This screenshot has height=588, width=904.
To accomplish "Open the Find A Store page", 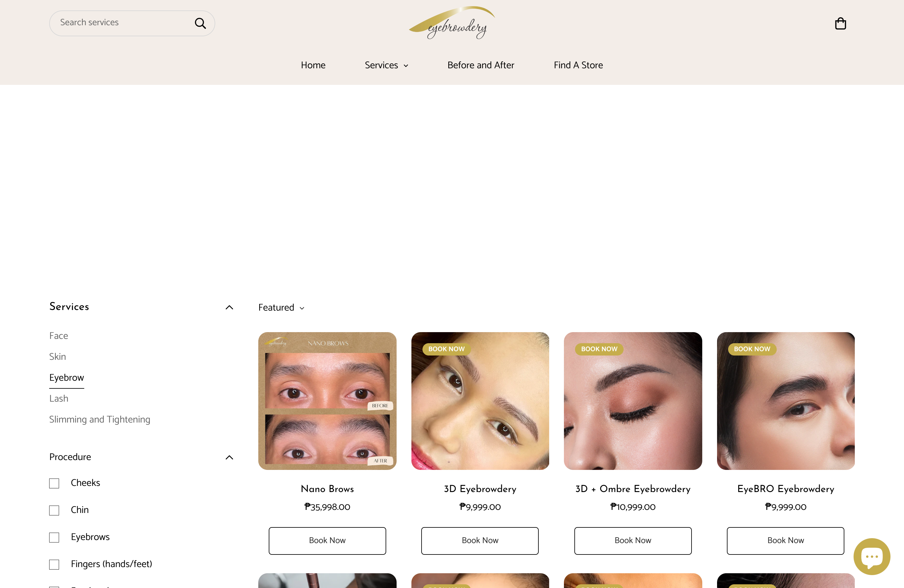I will pos(578,65).
